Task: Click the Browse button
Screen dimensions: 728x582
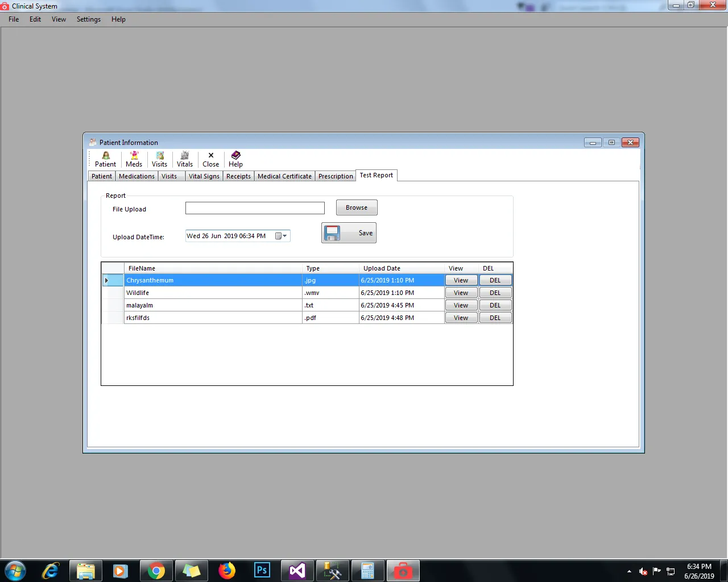Action: coord(357,207)
